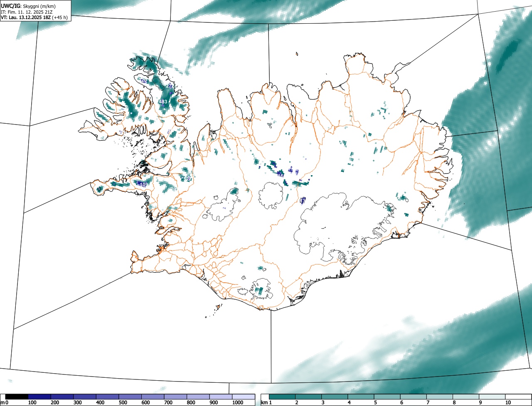Click the "m" unit label in legend

2,403
